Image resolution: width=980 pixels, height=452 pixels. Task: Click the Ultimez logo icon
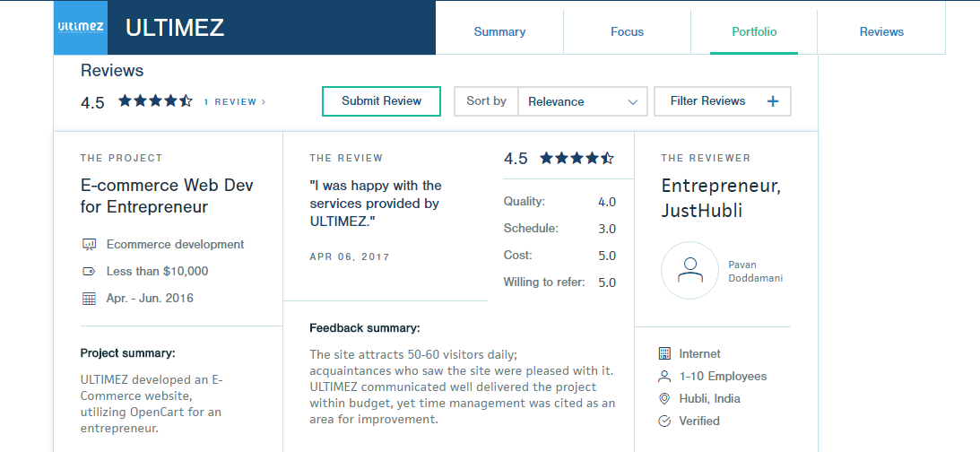(x=81, y=28)
